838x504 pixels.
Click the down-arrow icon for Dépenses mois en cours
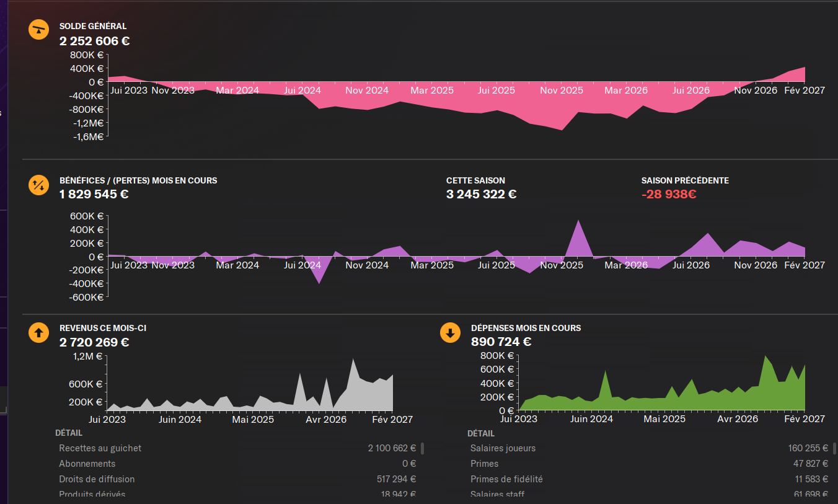450,332
